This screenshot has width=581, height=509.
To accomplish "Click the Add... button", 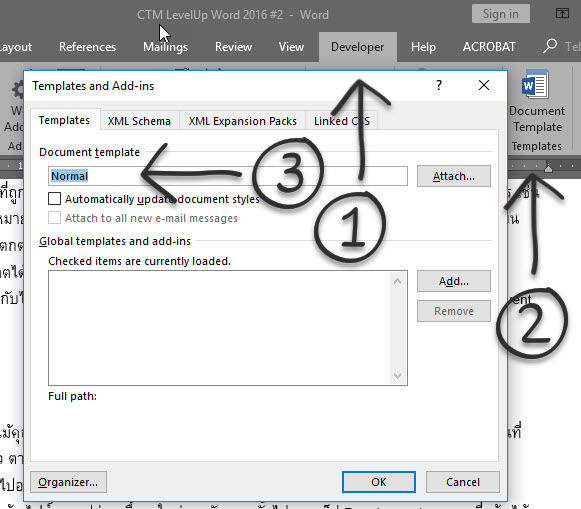I will click(x=454, y=281).
